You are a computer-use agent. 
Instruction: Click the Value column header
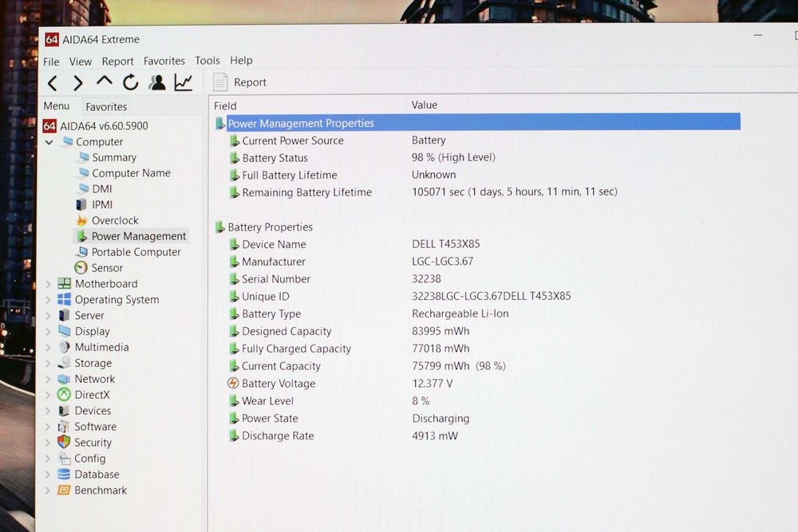[425, 104]
